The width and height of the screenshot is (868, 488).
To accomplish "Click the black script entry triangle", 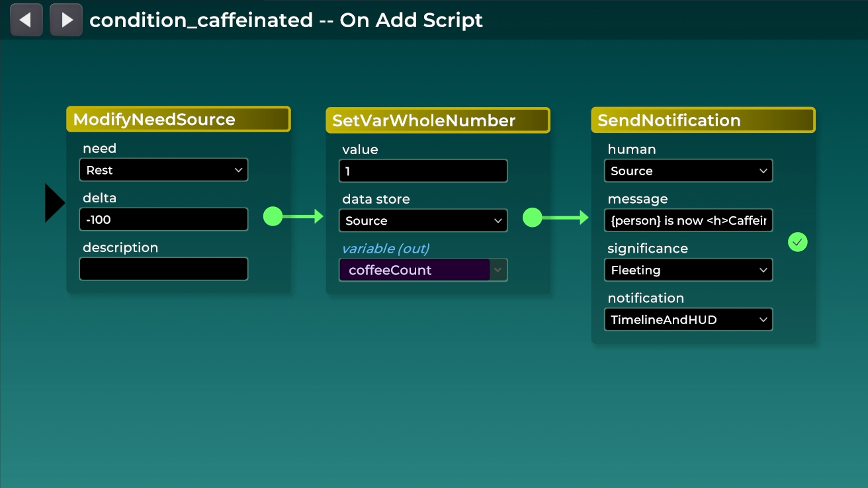I will (55, 204).
